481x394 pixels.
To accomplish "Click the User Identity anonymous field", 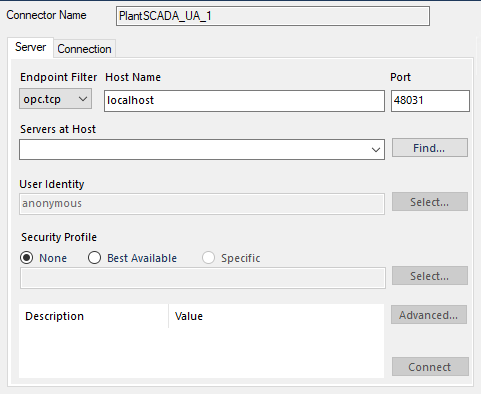I will coord(202,204).
